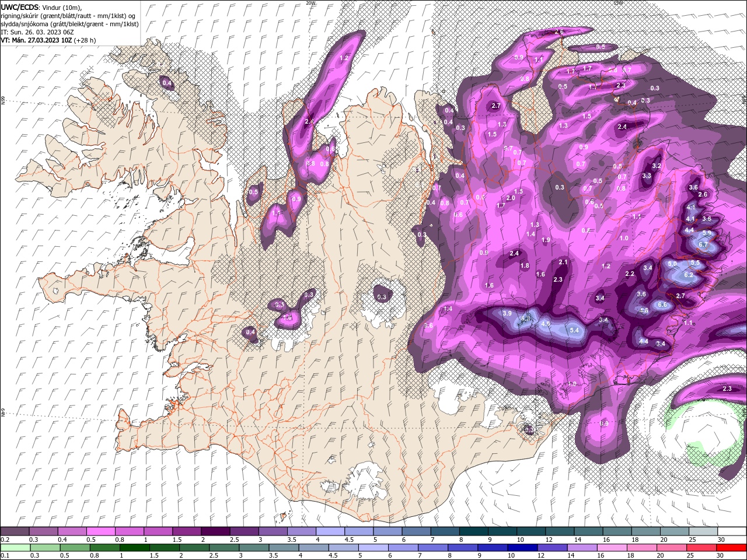The height and width of the screenshot is (560, 747).
Task: Click the 15W longitude label
Action: [617, 3]
